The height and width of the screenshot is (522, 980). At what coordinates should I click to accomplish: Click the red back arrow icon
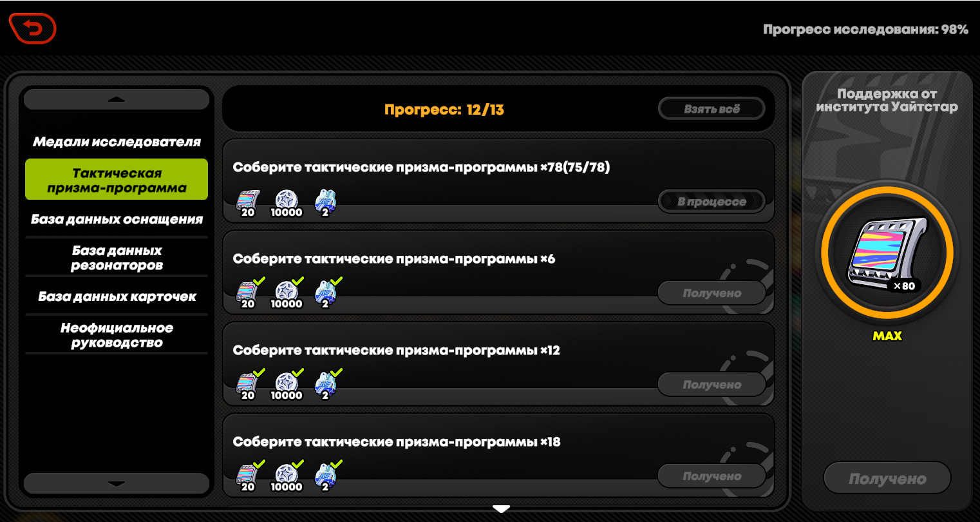(33, 28)
